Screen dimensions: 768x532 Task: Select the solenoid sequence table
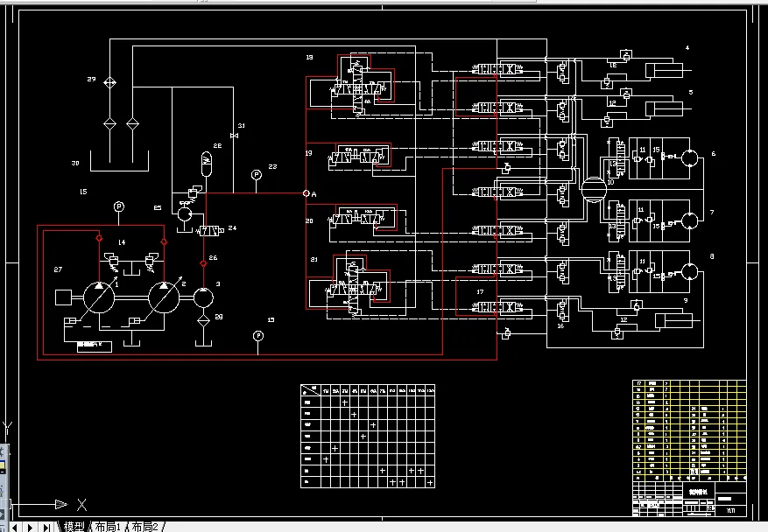[368, 436]
